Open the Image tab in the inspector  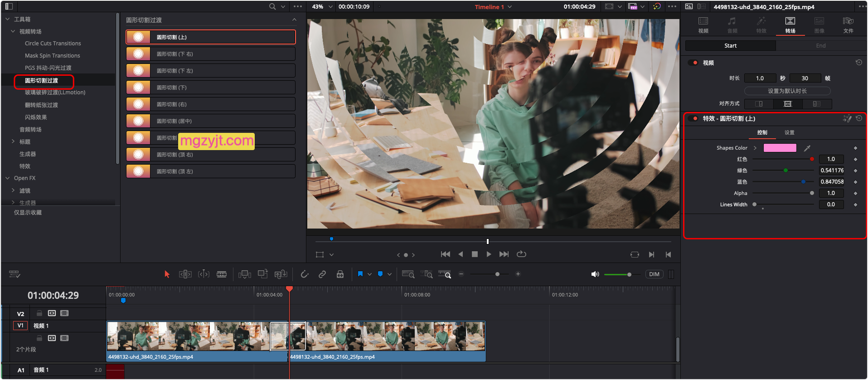[820, 25]
